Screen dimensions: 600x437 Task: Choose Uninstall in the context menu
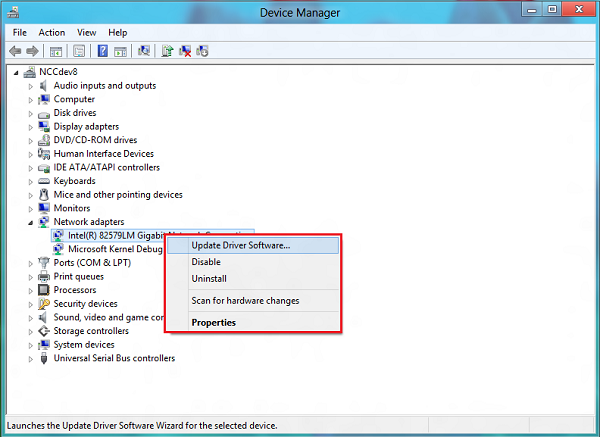point(253,279)
